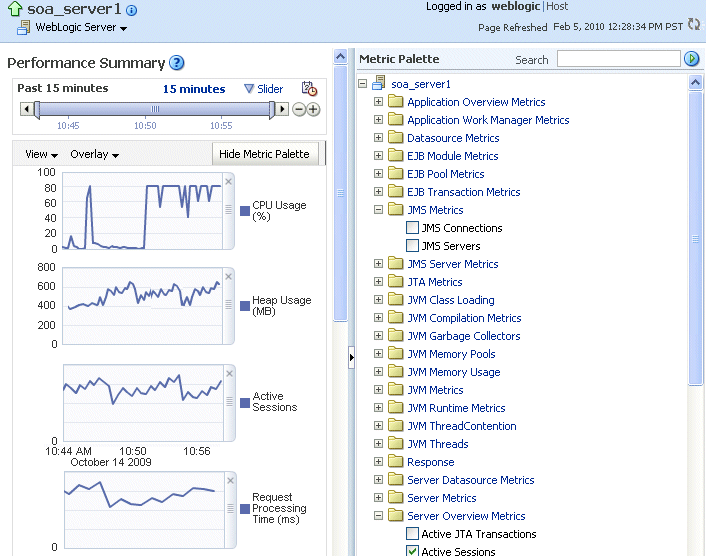
Task: Expand the Server Metrics node
Action: (378, 497)
